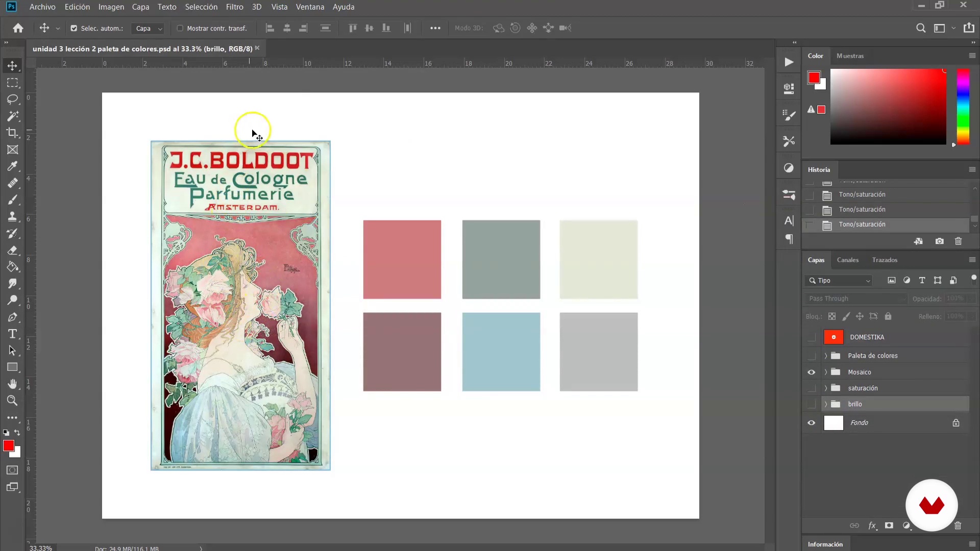Pick a color in the Color field

point(888,107)
